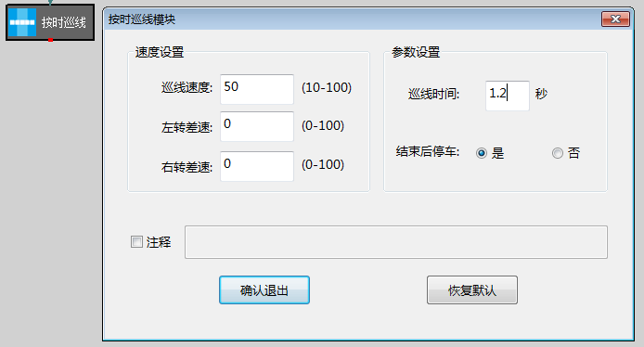Screen dimensions: 644x347
Task: Click the 参数设置 group heading
Action: tap(416, 52)
